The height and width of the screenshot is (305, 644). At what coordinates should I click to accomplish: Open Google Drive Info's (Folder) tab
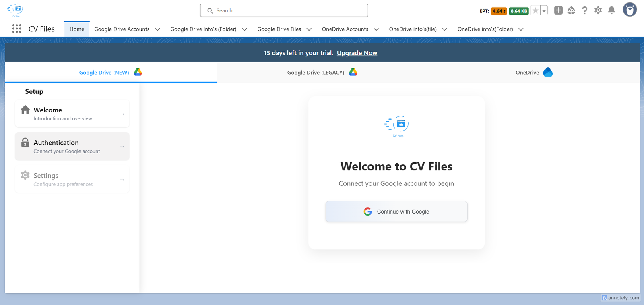[203, 29]
